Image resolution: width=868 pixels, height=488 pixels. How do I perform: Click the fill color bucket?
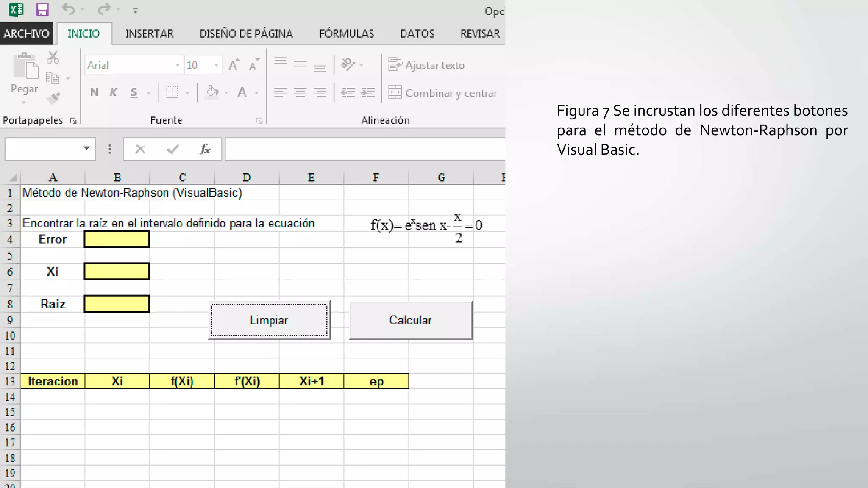click(x=212, y=92)
